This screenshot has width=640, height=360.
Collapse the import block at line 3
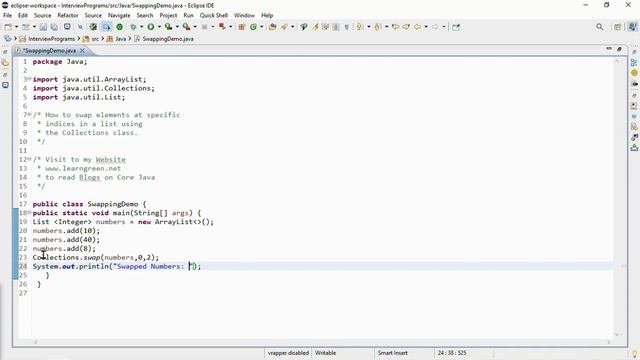tap(29, 78)
